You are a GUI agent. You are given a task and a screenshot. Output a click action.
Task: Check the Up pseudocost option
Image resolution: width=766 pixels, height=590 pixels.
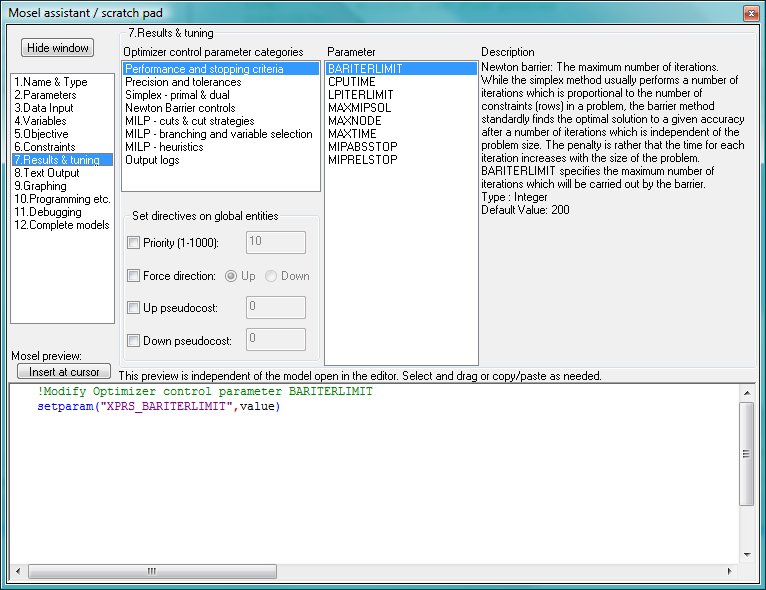pyautogui.click(x=134, y=308)
